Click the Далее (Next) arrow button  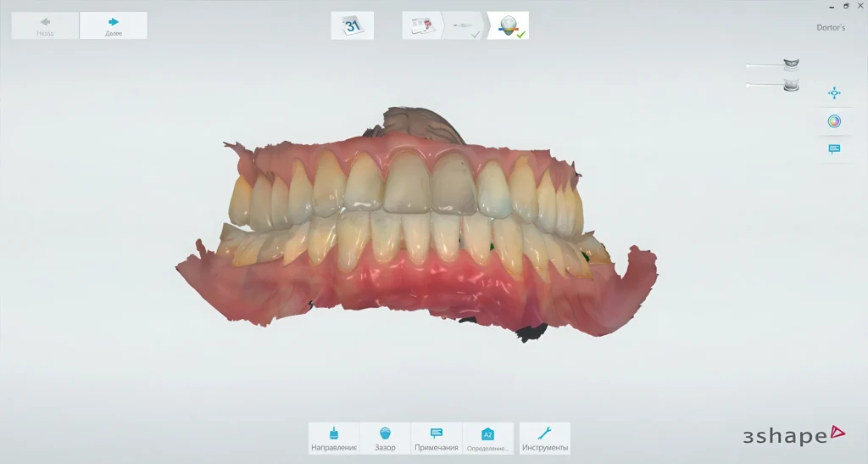pyautogui.click(x=114, y=25)
